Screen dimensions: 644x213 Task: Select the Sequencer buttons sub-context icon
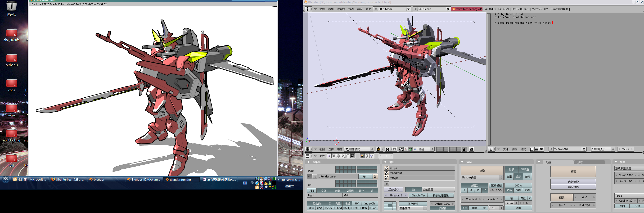pyautogui.click(x=367, y=156)
